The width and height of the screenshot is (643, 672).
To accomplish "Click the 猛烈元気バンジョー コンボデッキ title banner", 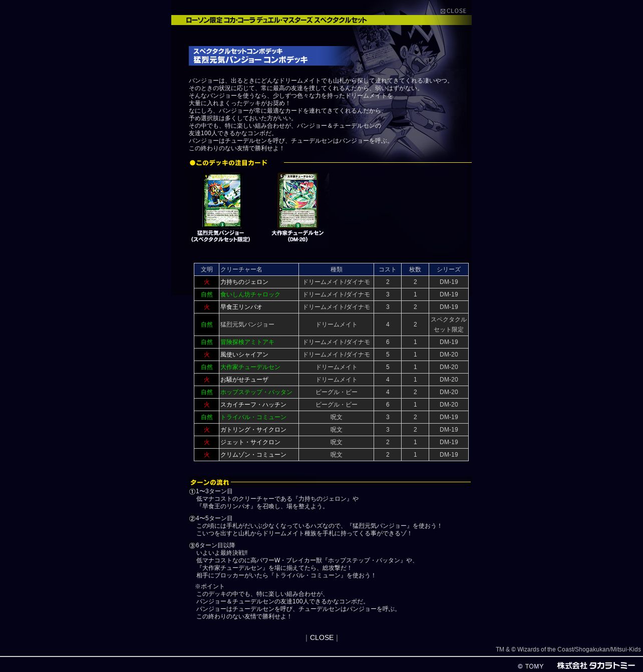I will pos(270,56).
